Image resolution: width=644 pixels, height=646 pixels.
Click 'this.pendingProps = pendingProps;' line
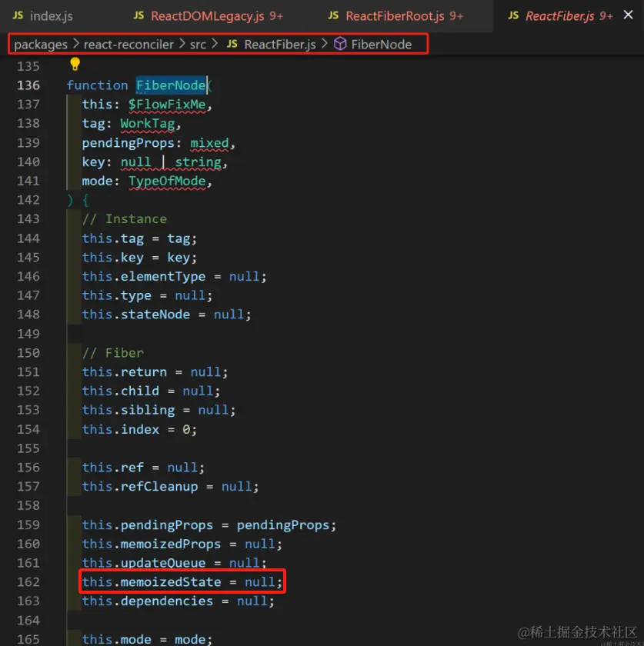click(209, 524)
